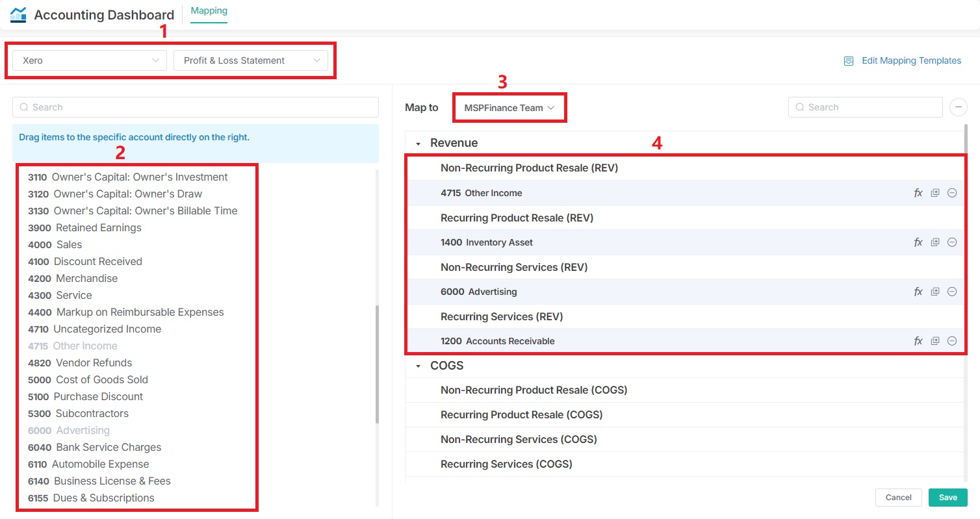Click the Cancel button
The image size is (980, 519).
(x=898, y=498)
